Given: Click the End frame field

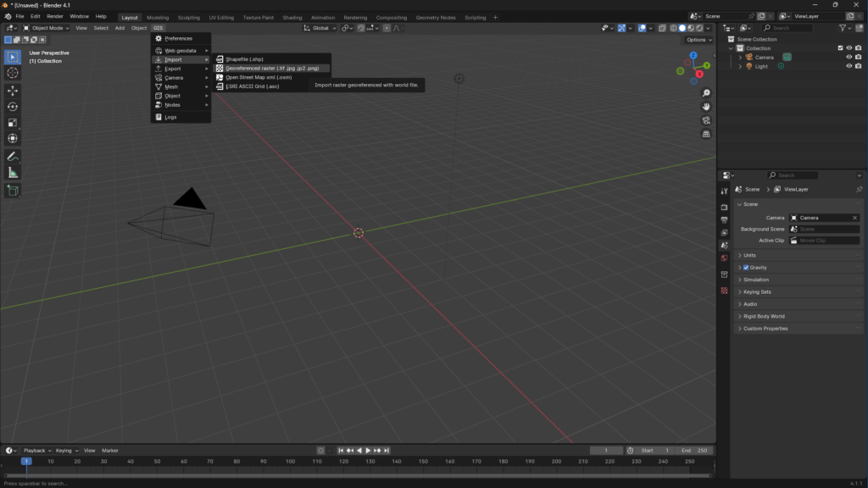Looking at the screenshot, I should pyautogui.click(x=695, y=451).
